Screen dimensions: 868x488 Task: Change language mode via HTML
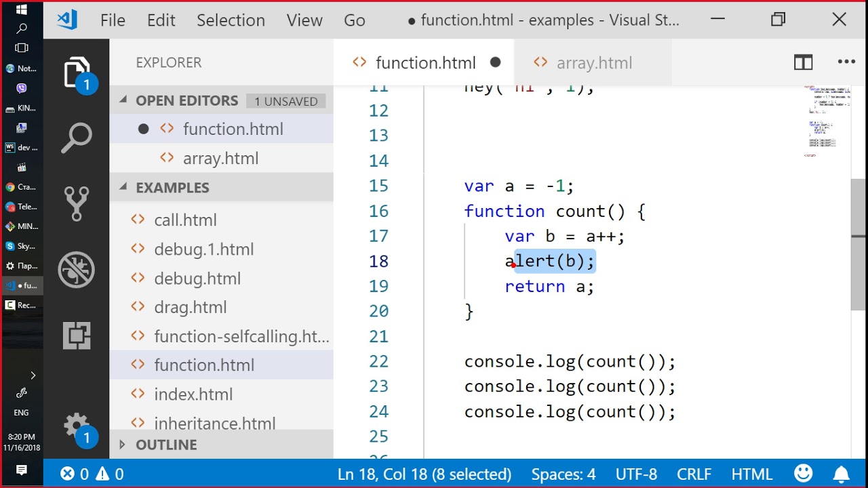pyautogui.click(x=752, y=474)
